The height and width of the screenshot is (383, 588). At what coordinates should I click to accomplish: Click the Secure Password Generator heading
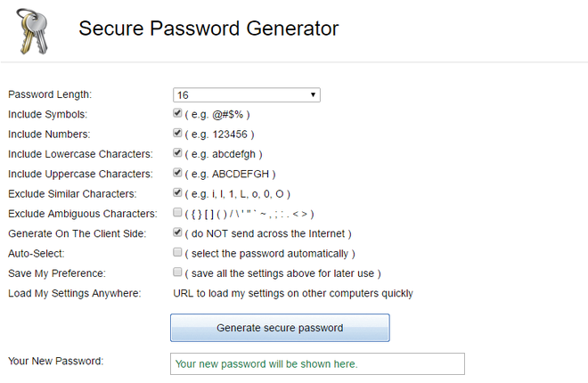[208, 29]
